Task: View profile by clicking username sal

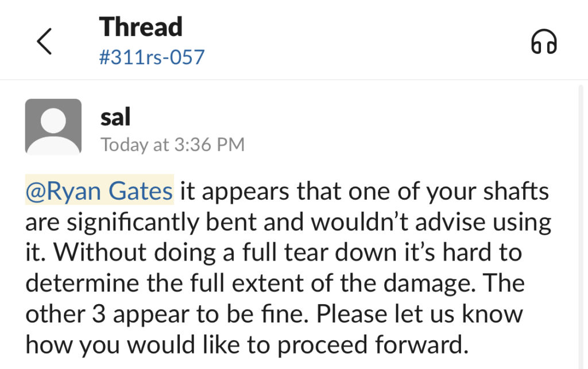Action: [x=115, y=117]
